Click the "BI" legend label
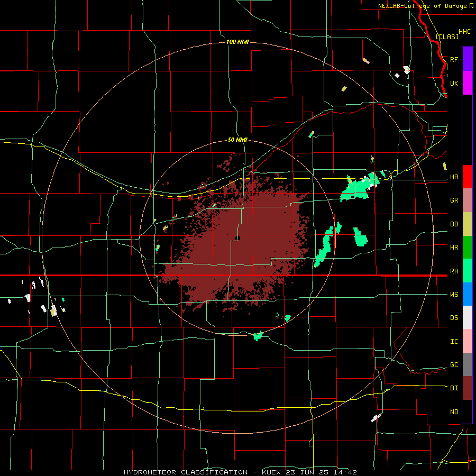476x476 pixels. coord(454,388)
